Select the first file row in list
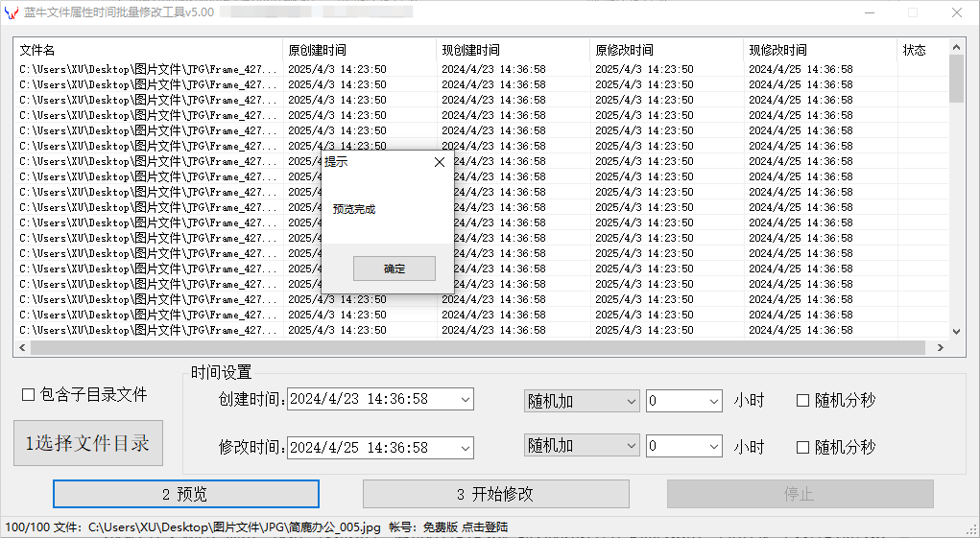The height and width of the screenshot is (538, 980). click(x=481, y=69)
